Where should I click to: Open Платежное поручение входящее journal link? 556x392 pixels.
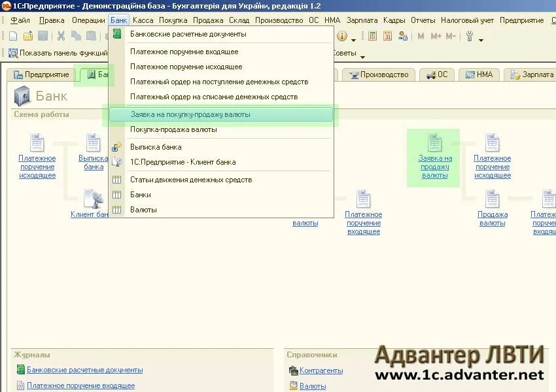(81, 385)
